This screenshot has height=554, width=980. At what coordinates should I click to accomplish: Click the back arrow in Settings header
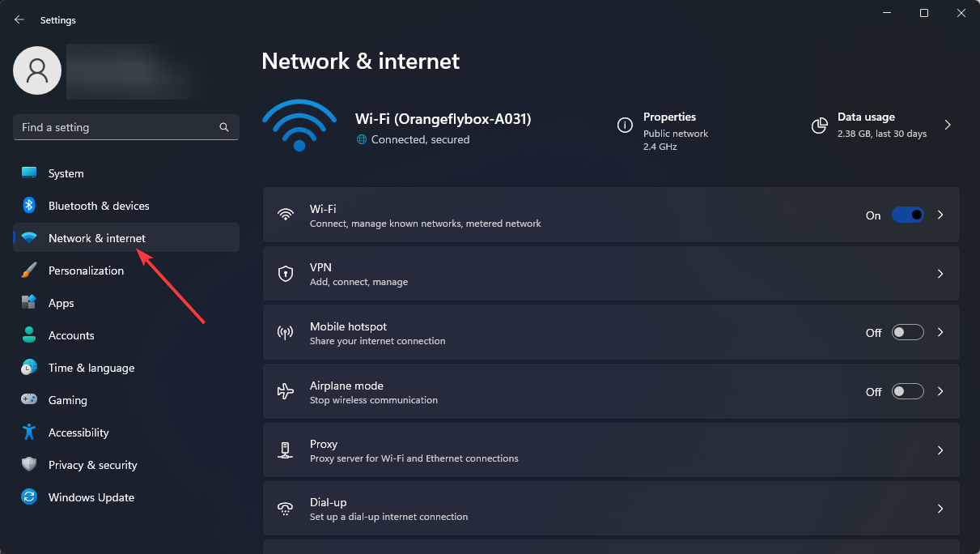[x=19, y=19]
